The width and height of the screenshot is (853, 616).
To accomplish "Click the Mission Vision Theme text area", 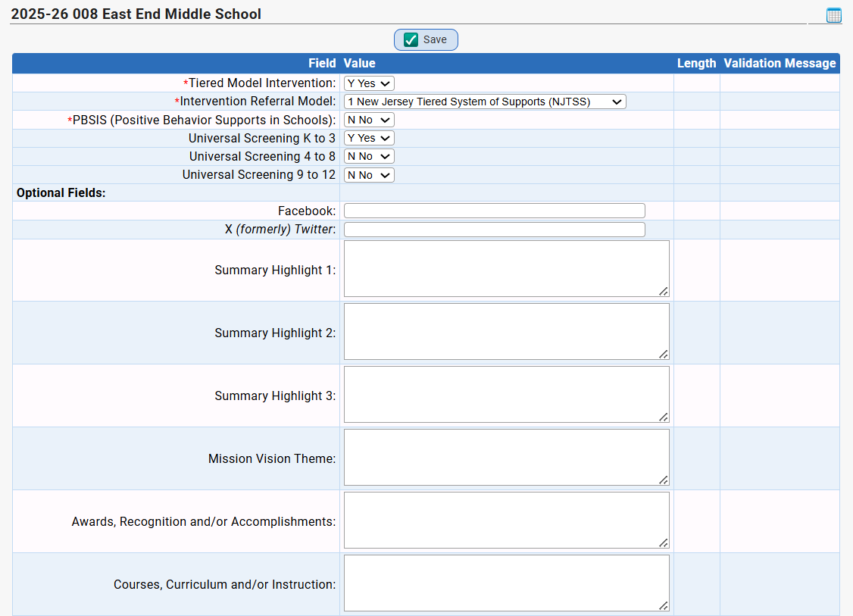I will [507, 457].
